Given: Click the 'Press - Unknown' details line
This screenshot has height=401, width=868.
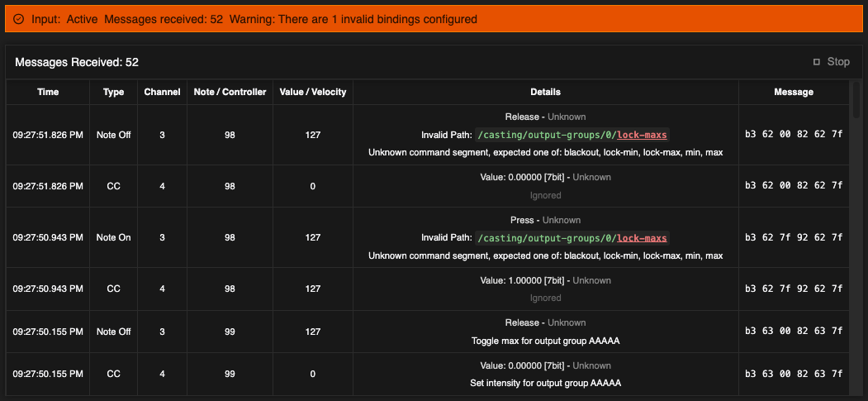Looking at the screenshot, I should tap(545, 220).
